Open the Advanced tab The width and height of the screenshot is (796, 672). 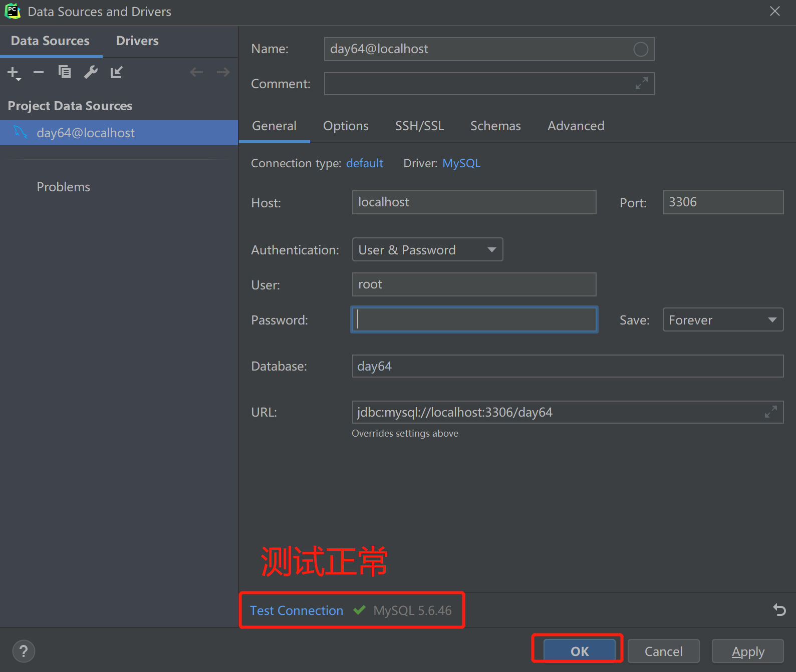click(x=576, y=126)
